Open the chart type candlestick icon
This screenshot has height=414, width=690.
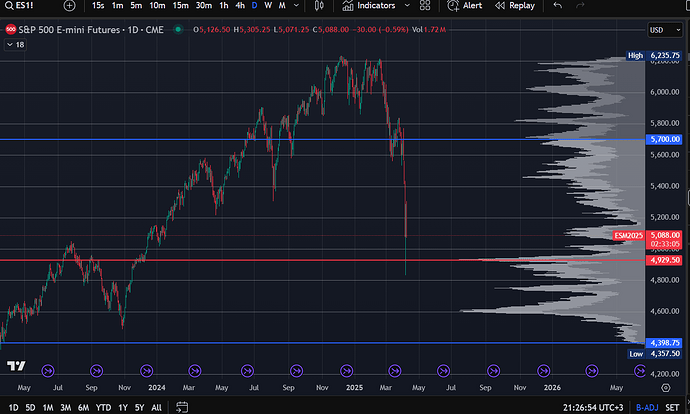click(x=317, y=6)
